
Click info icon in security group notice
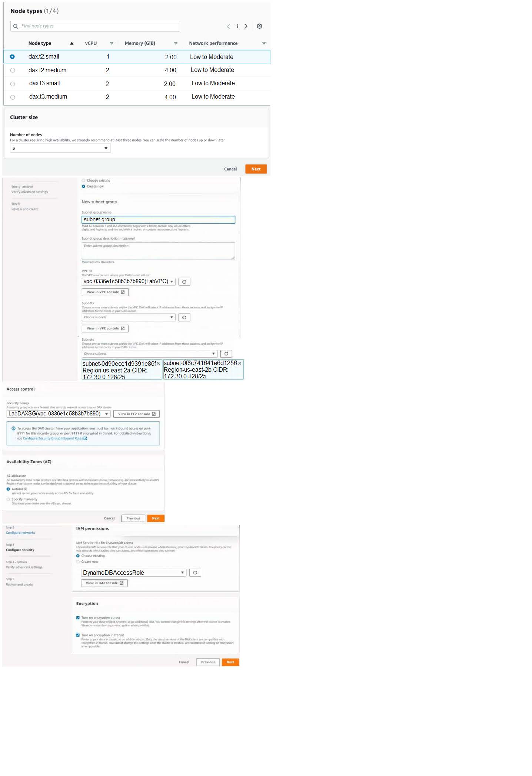14,428
